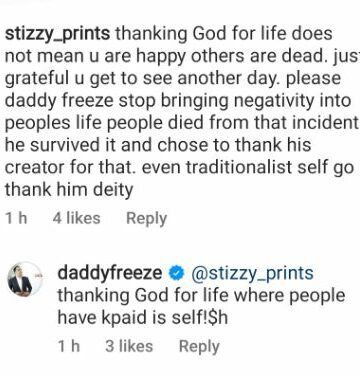Click the word "incident" in the top comment
Screen dimensions: 360x376
click(326, 123)
